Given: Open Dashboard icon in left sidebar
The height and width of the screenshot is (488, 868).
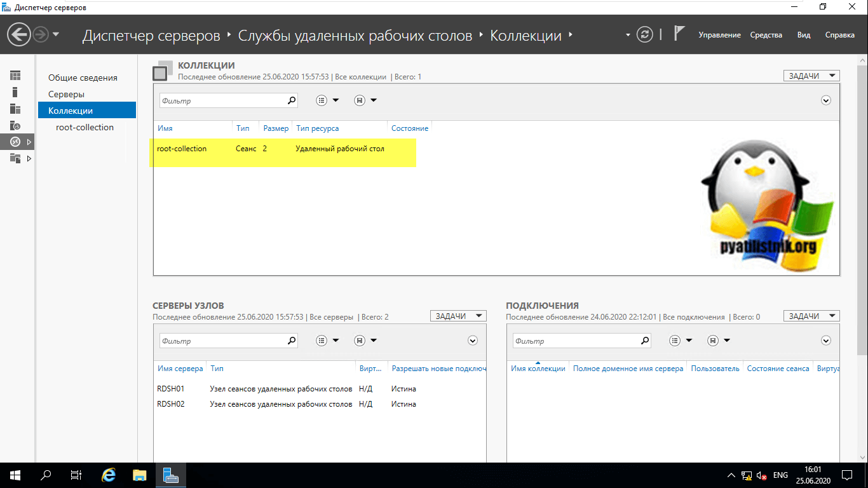Looking at the screenshot, I should [15, 76].
